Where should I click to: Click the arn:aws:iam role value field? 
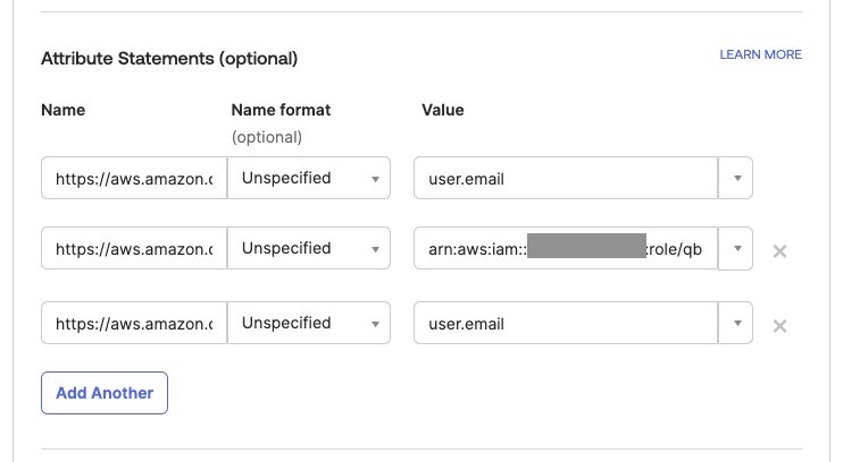[x=566, y=248]
